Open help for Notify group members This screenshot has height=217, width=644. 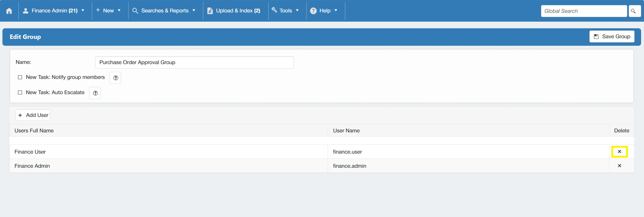[x=115, y=78]
